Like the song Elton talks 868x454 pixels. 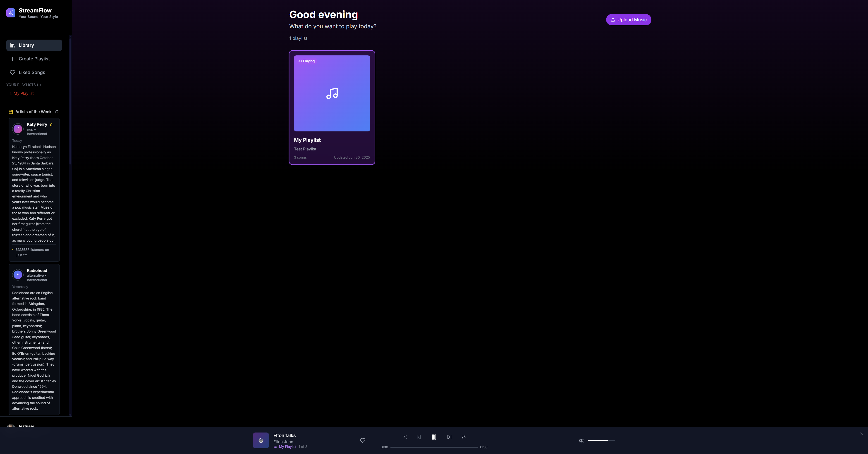[363, 440]
